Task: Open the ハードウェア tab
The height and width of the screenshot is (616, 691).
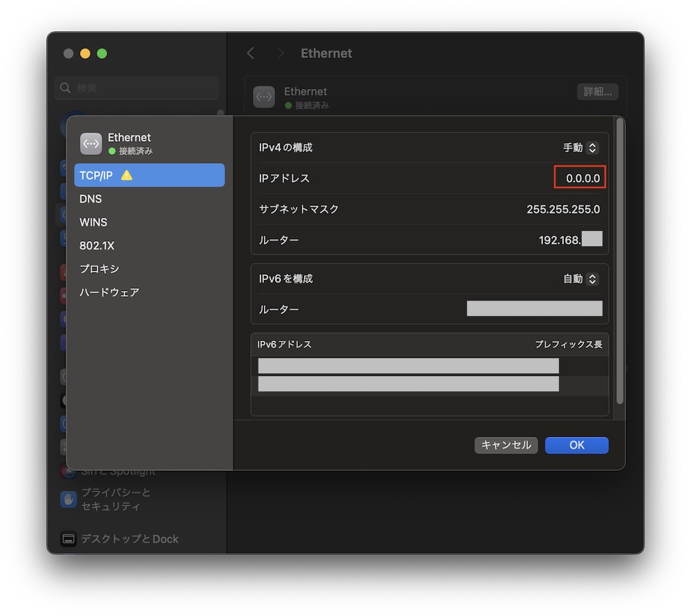Action: click(x=109, y=292)
